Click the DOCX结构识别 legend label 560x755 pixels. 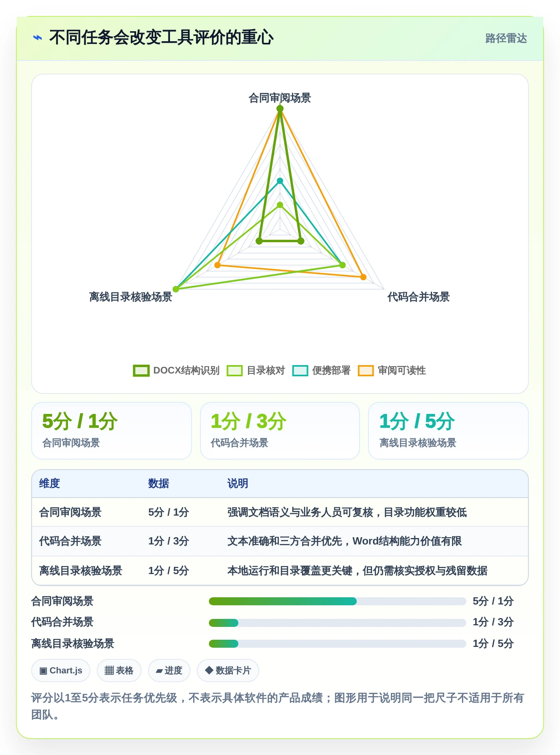[x=186, y=370]
